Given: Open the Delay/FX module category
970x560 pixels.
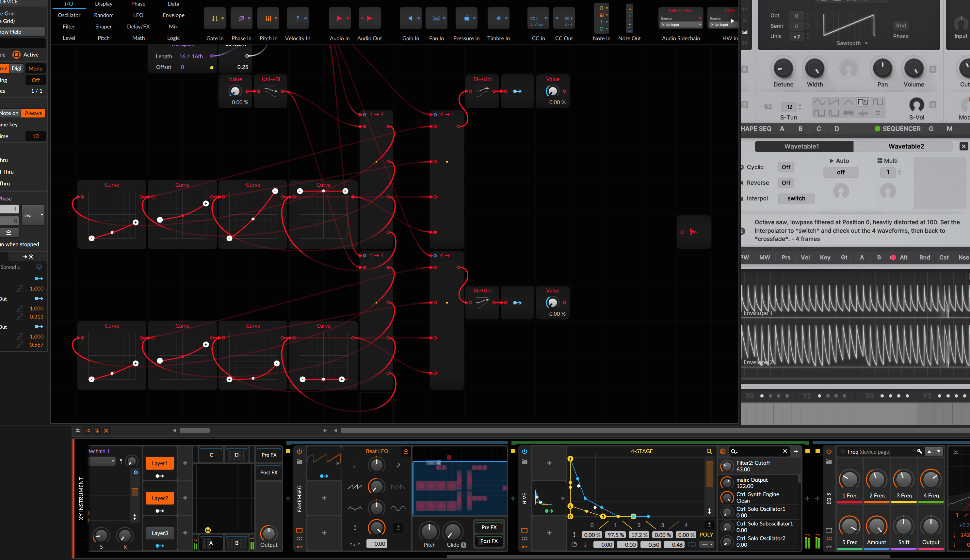Looking at the screenshot, I should coord(138,26).
